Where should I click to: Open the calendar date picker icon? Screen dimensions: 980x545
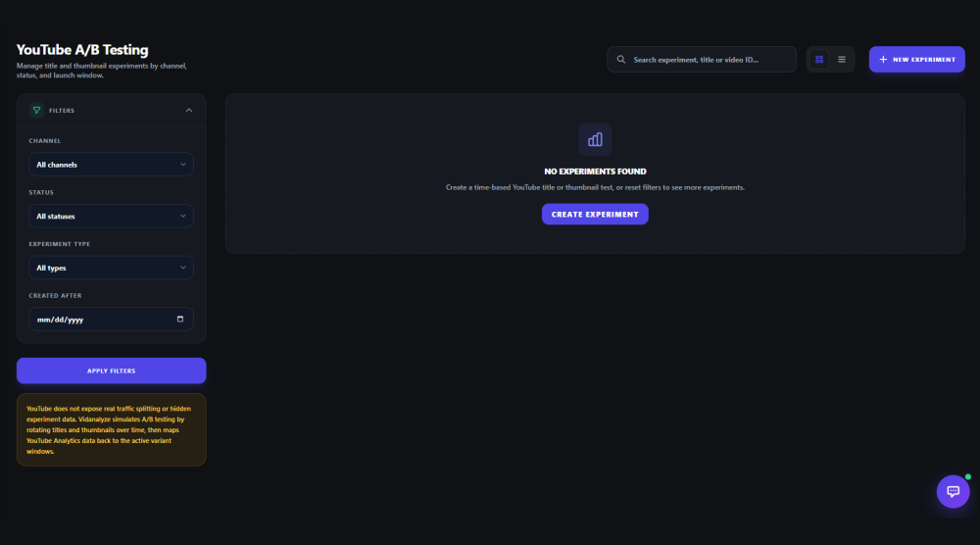(180, 319)
